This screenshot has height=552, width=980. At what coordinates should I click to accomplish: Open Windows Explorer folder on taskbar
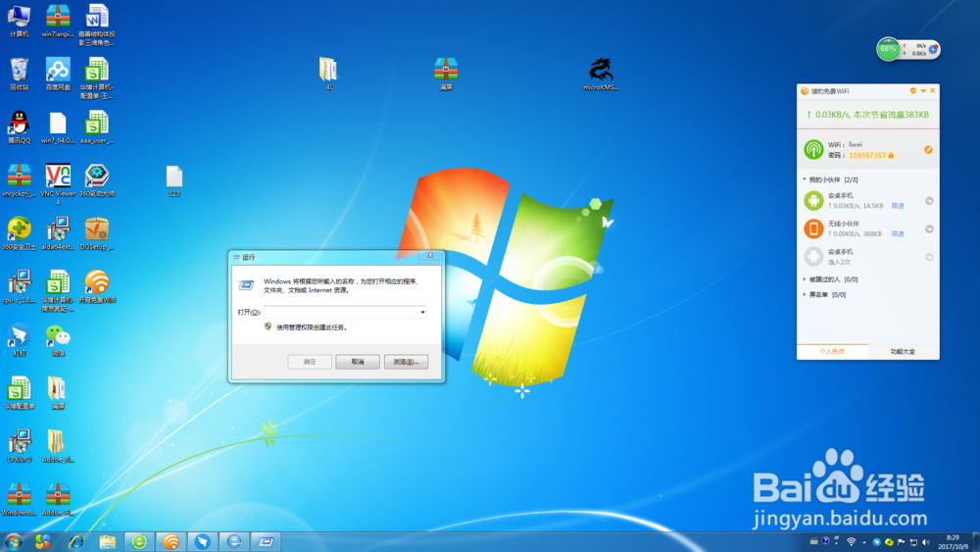(108, 541)
